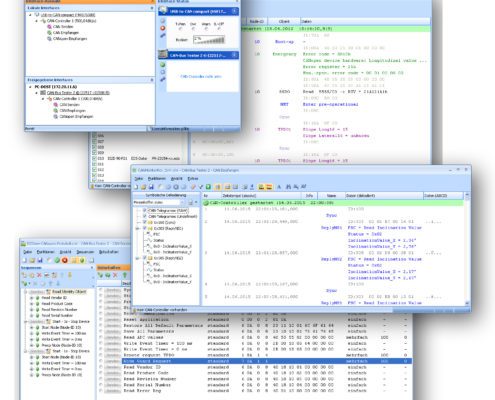Select CANopen Empfänger under Freigegebene Interfaces
The width and height of the screenshot is (495, 400).
pyautogui.click(x=76, y=117)
